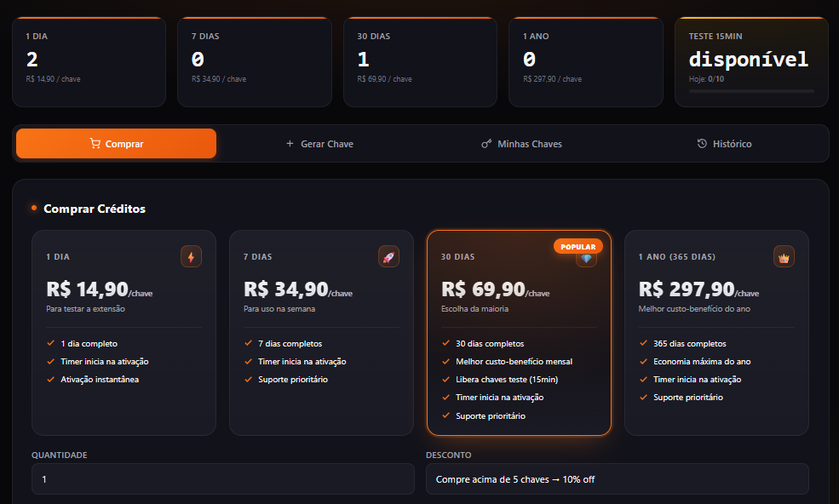Click the key icon beside Minhas Chaves
Image resolution: width=839 pixels, height=504 pixels.
tap(486, 143)
